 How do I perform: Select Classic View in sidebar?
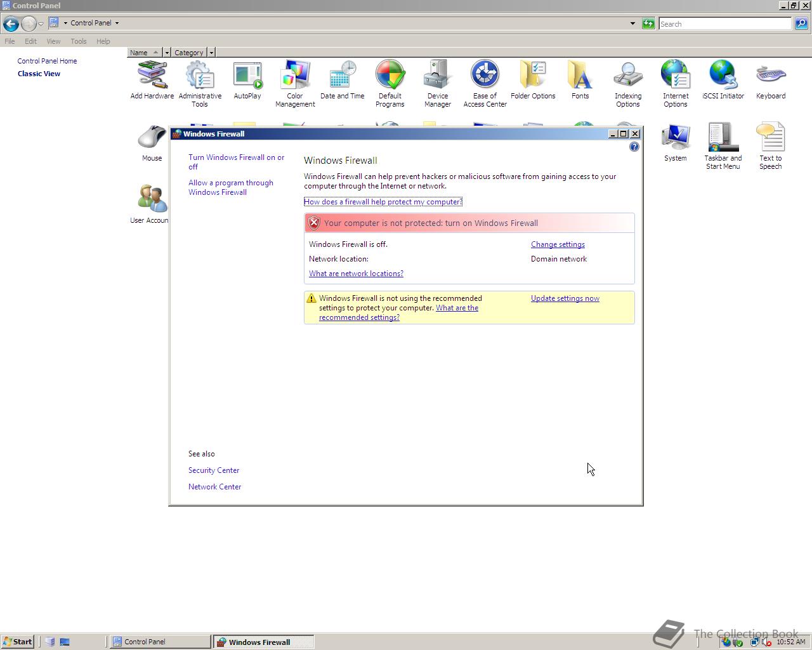39,74
